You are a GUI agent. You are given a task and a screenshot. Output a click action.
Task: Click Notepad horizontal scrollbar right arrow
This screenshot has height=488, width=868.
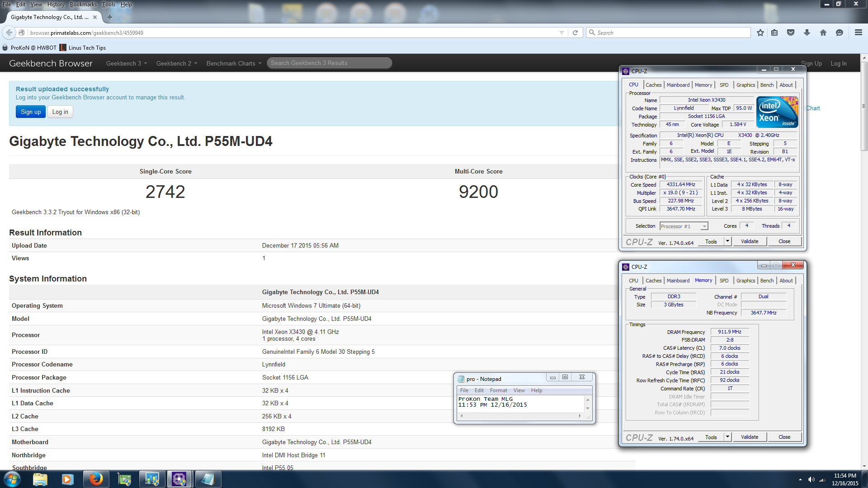pyautogui.click(x=580, y=416)
